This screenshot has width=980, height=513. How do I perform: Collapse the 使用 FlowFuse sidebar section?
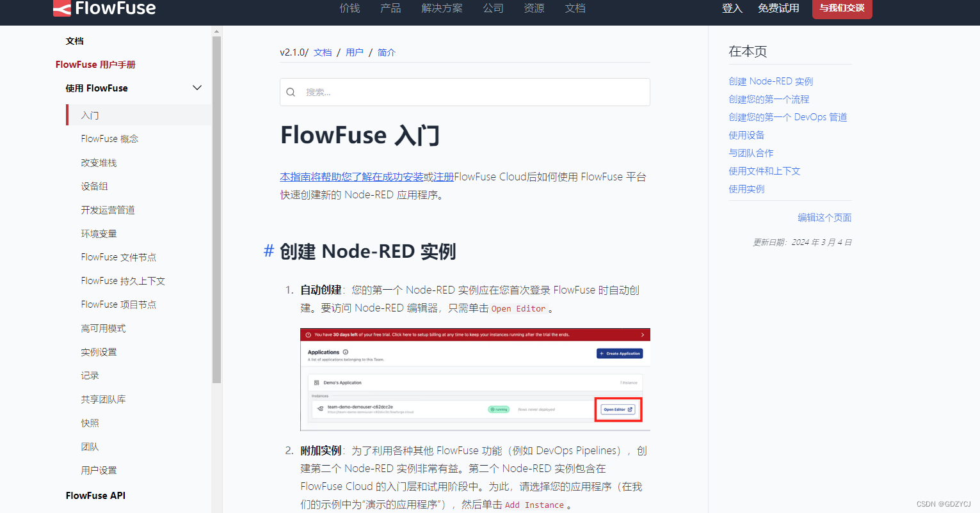tap(197, 88)
